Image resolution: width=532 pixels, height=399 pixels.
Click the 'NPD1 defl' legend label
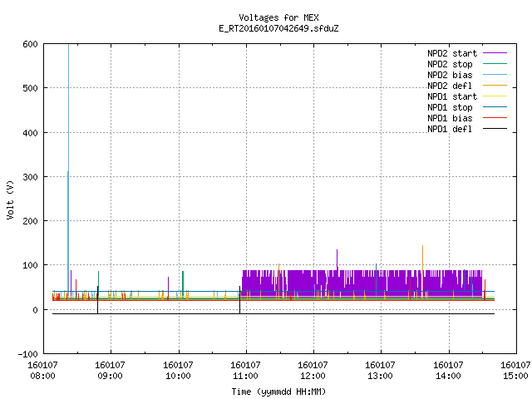pos(450,130)
